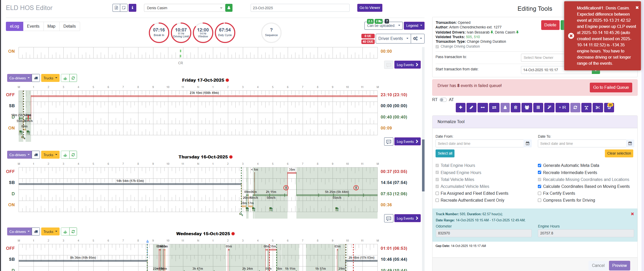This screenshot has height=271, width=644.
Task: Open the history tool with 28 badge
Action: 609,107
